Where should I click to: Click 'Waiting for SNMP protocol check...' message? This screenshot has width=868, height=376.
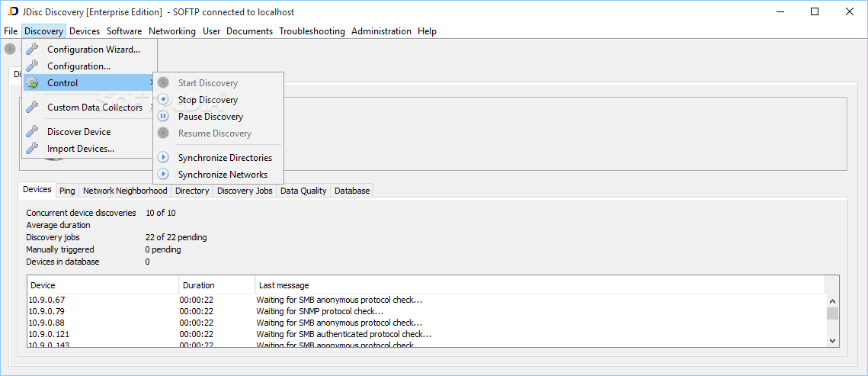tap(320, 311)
